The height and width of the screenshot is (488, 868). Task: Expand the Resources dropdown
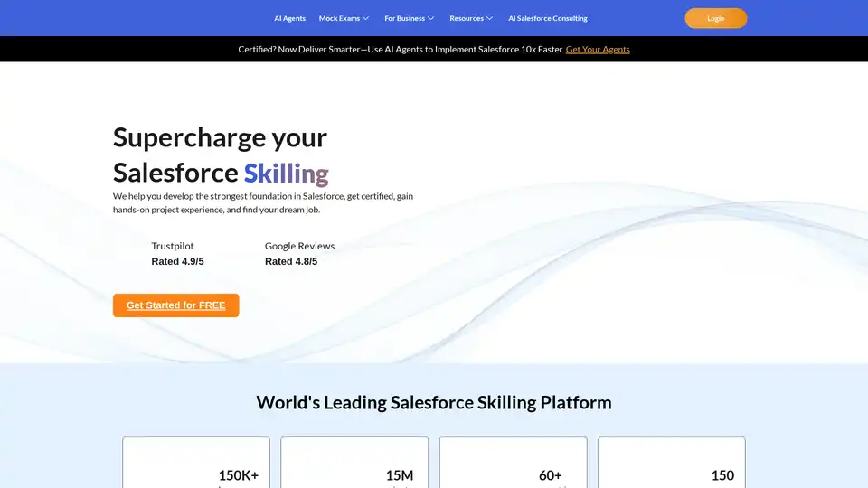467,18
